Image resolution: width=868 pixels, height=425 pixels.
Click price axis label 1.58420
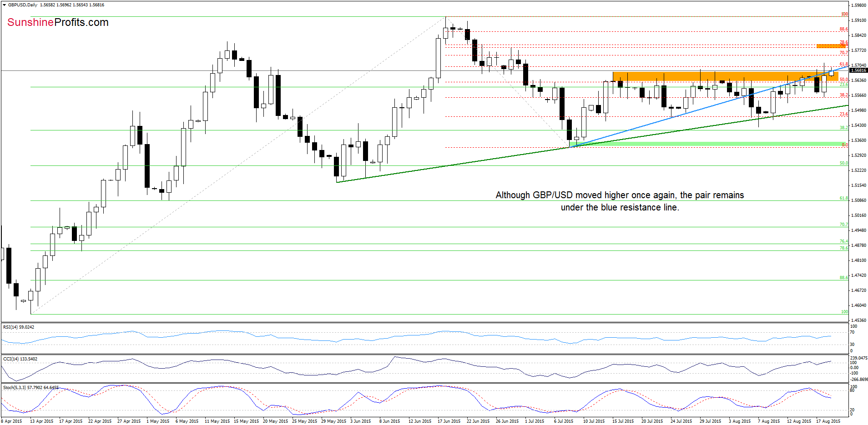[x=859, y=35]
